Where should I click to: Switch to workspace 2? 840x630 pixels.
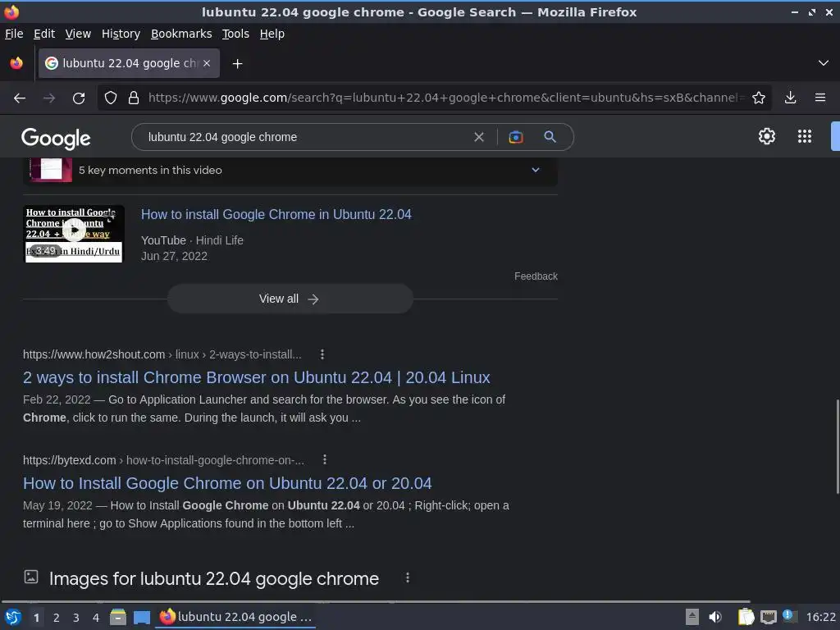57,618
